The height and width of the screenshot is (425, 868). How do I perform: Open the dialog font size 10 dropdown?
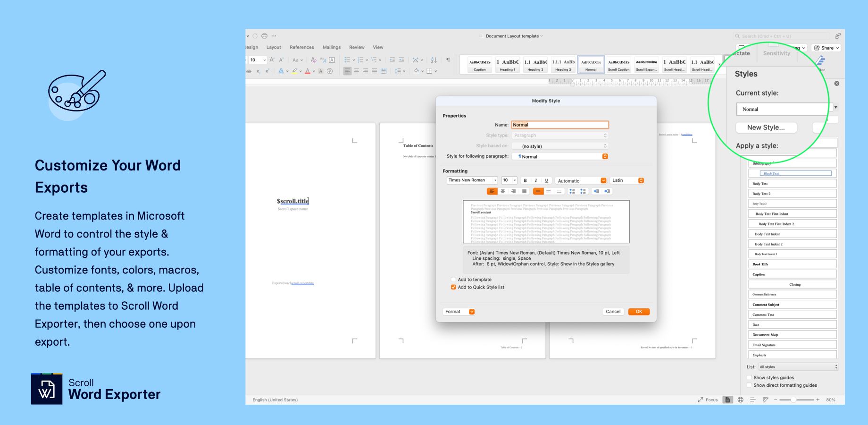click(509, 180)
